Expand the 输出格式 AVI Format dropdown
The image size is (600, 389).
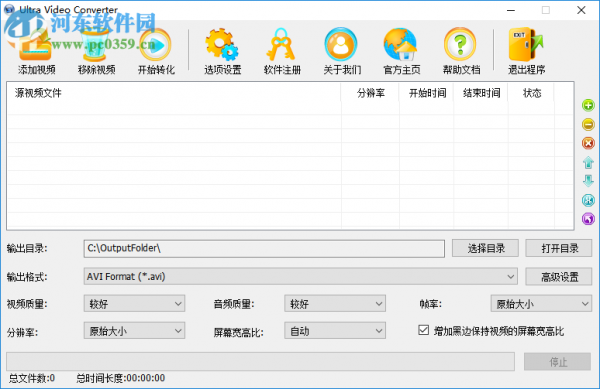300,277
